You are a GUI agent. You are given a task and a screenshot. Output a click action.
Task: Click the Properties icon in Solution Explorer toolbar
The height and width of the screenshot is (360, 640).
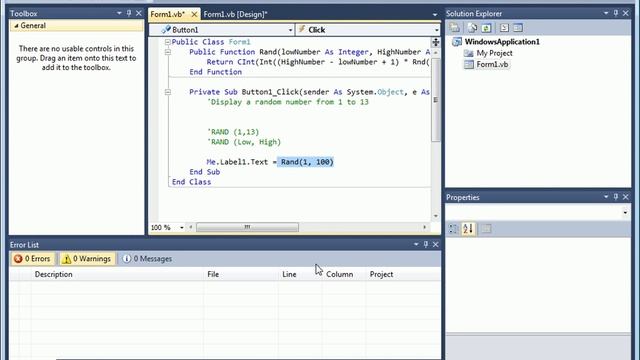(x=455, y=28)
